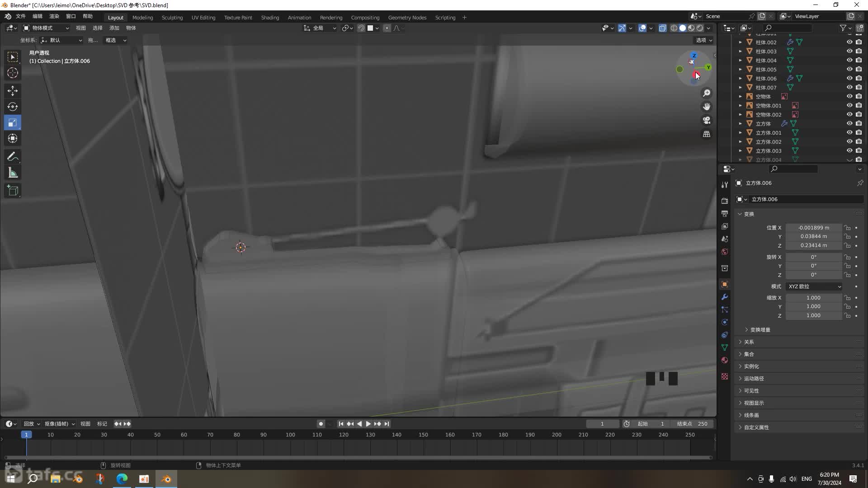Click the 位置 Z value field
The image size is (868, 488).
point(813,245)
